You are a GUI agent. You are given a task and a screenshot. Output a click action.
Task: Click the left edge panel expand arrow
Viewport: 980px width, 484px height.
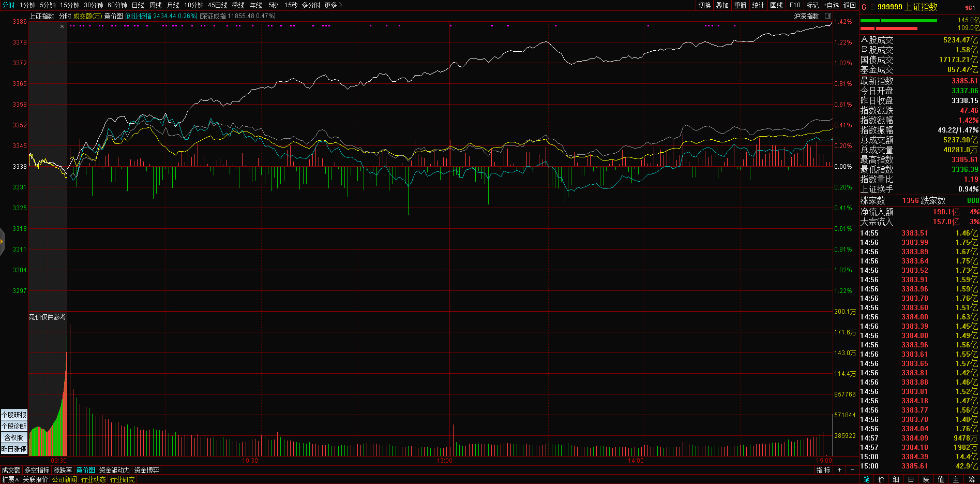[x=2, y=241]
